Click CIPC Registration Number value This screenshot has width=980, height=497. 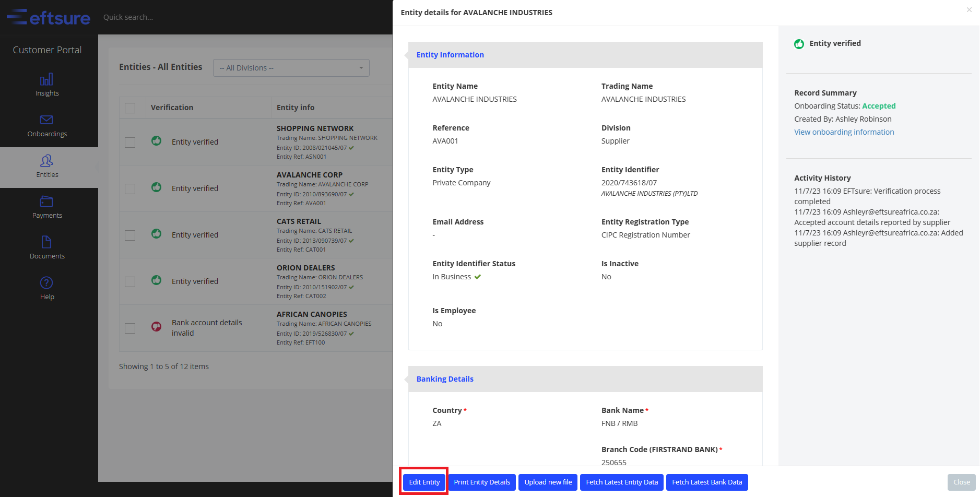click(x=646, y=235)
